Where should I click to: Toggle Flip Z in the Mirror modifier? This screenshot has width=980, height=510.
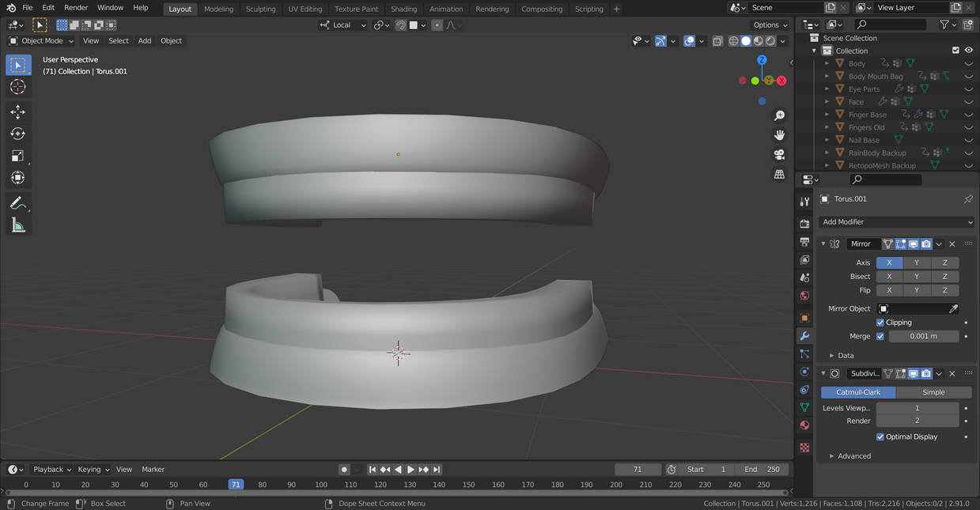point(944,290)
